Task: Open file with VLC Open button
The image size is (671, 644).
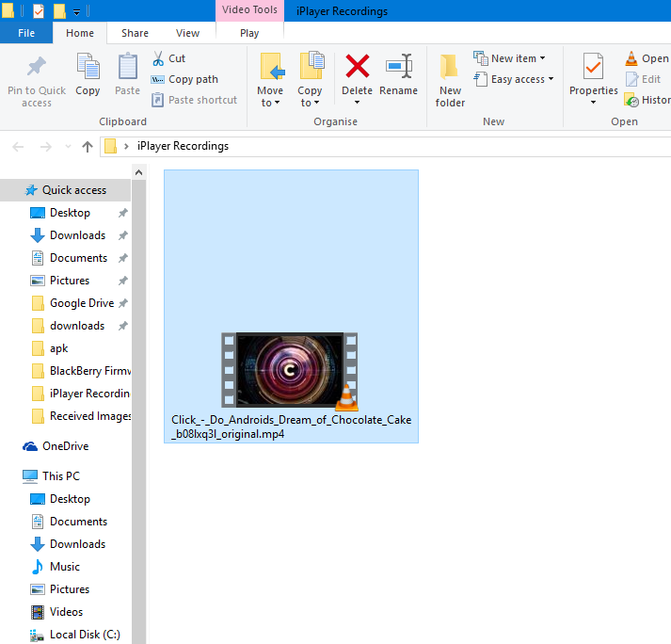Action: [647, 58]
